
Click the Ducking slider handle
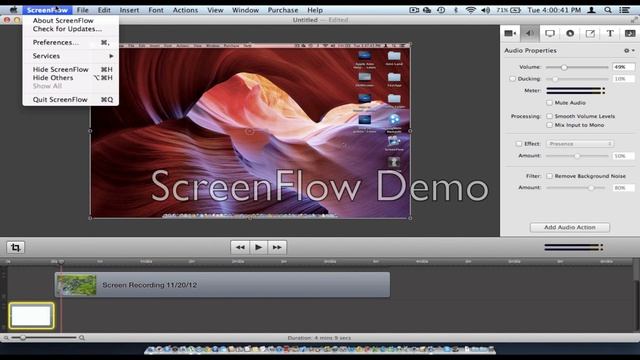(x=555, y=79)
